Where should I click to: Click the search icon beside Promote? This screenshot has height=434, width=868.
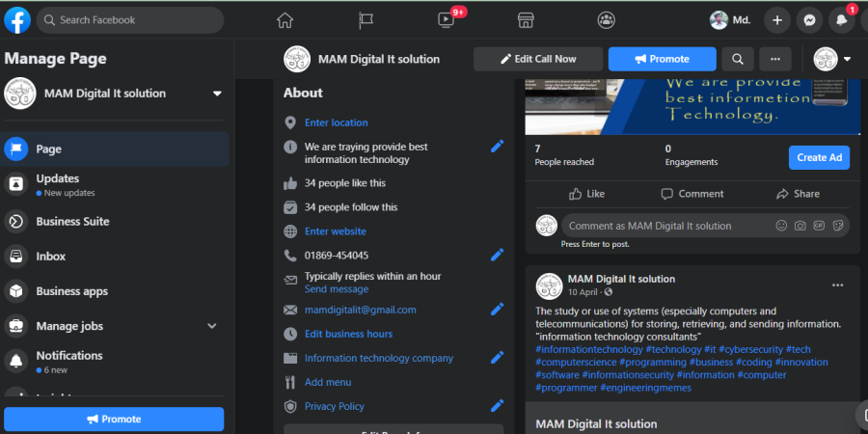pos(738,59)
